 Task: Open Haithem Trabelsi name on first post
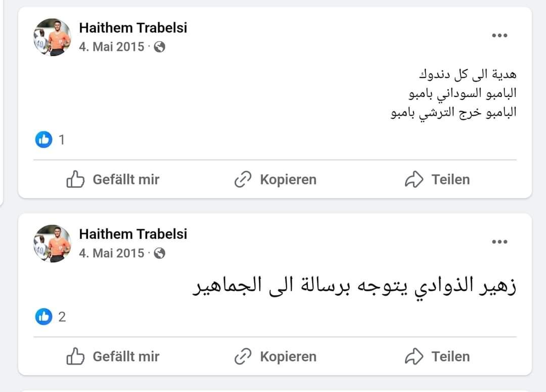[133, 28]
